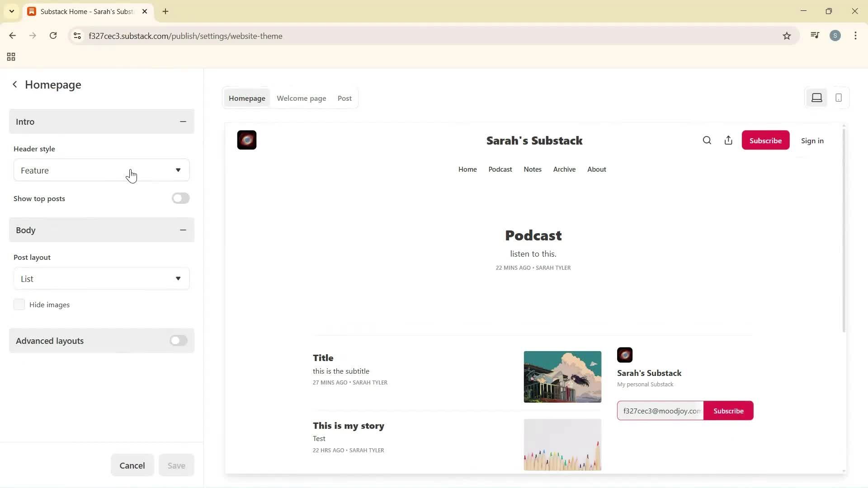Reload the page in browser

[53, 36]
